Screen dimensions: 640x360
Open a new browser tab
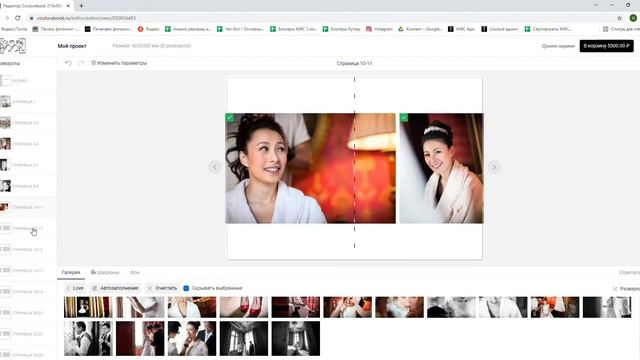pos(81,6)
